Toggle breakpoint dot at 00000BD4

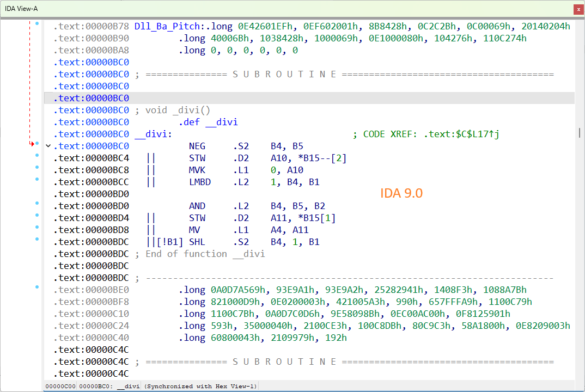(37, 215)
